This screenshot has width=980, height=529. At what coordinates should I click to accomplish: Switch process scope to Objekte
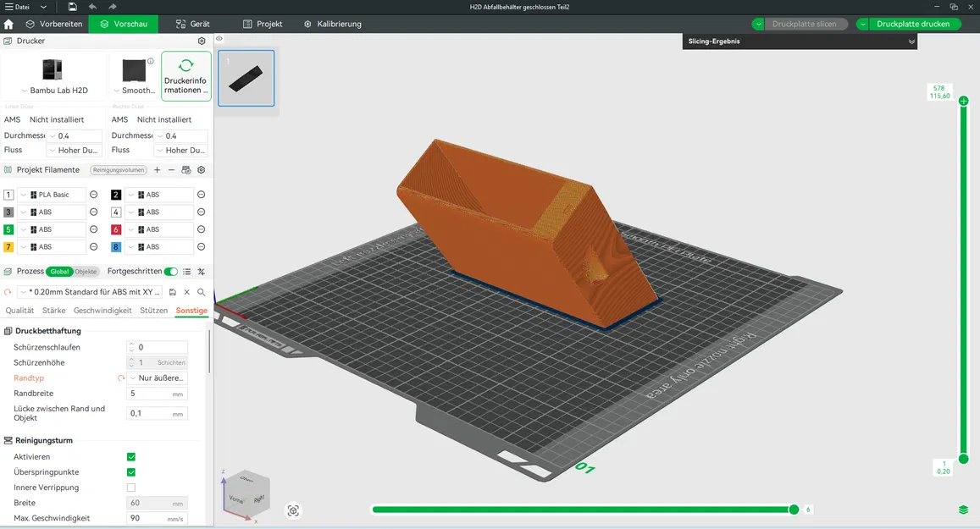[86, 272]
